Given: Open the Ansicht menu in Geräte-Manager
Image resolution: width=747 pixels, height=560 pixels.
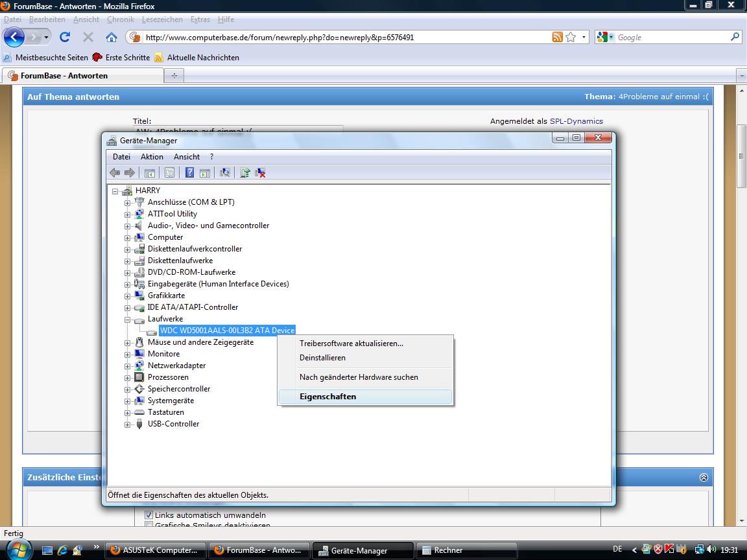Looking at the screenshot, I should [187, 157].
